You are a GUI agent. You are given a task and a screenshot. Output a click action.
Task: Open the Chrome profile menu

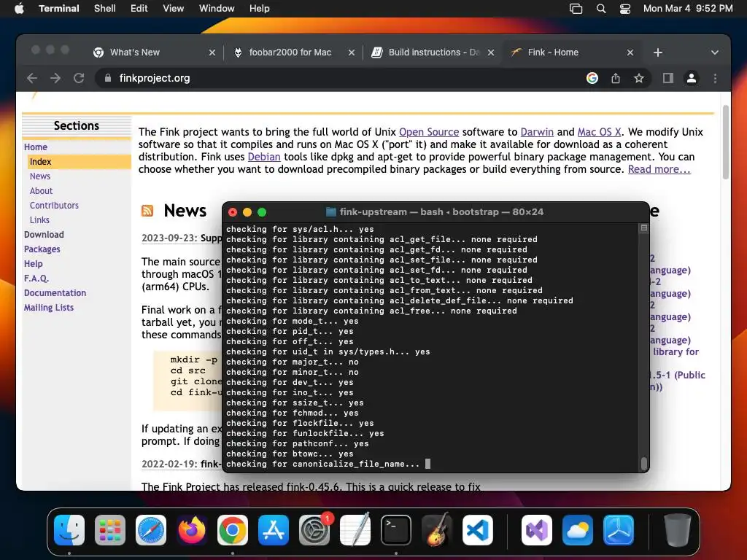point(692,78)
